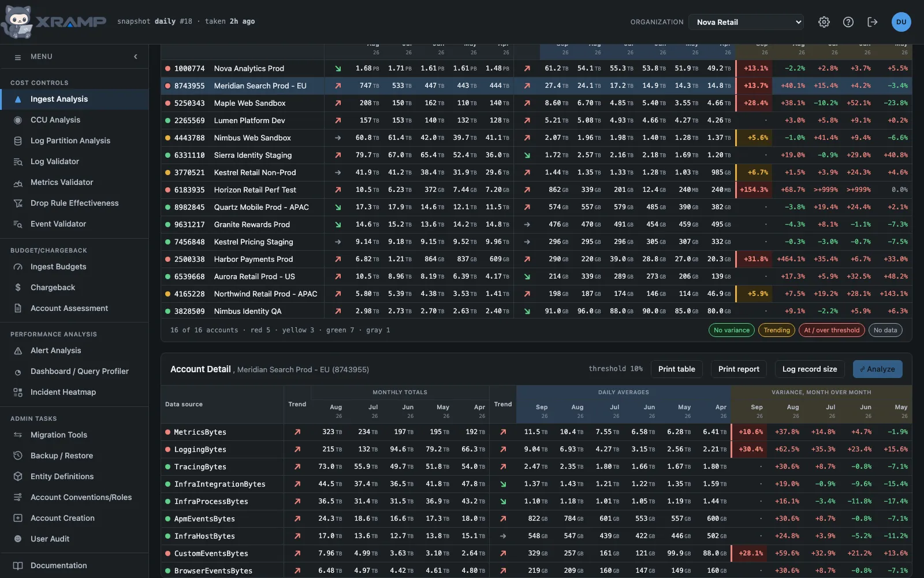Image resolution: width=924 pixels, height=578 pixels.
Task: Click the Print table button
Action: [x=677, y=369]
